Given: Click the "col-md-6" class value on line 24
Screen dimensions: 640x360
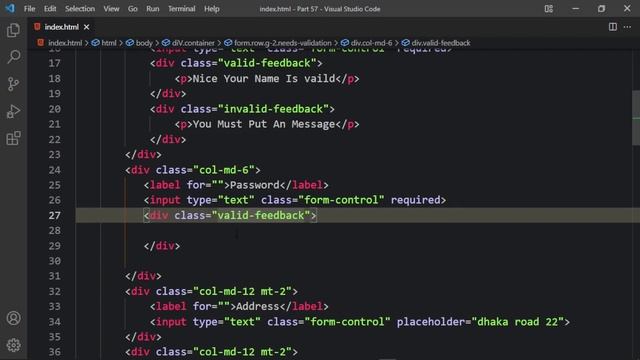Looking at the screenshot, I should coord(224,170).
